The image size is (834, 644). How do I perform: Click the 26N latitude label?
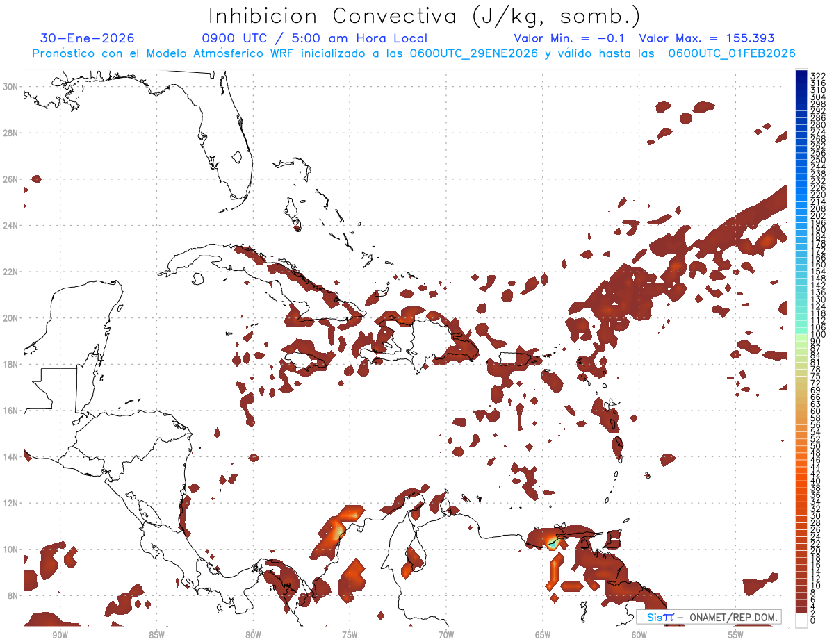click(x=11, y=179)
